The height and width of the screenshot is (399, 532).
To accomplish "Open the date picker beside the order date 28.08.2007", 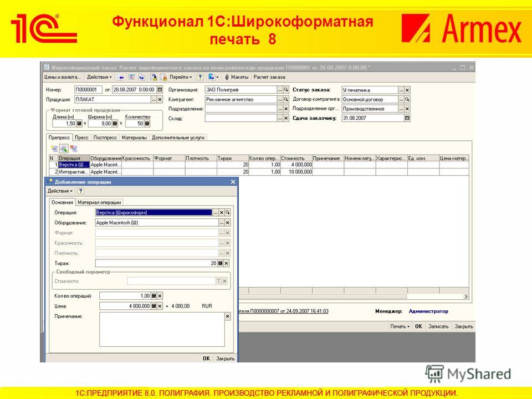I will (x=160, y=90).
